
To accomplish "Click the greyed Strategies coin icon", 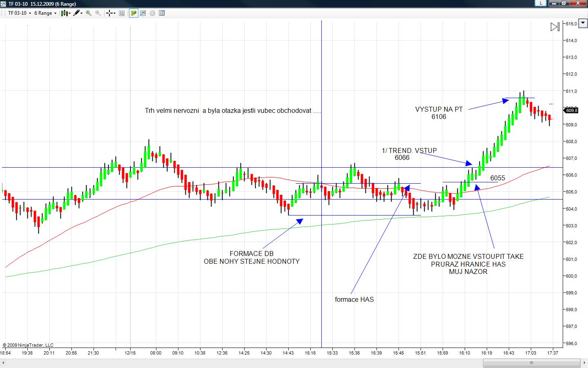I will pyautogui.click(x=152, y=13).
